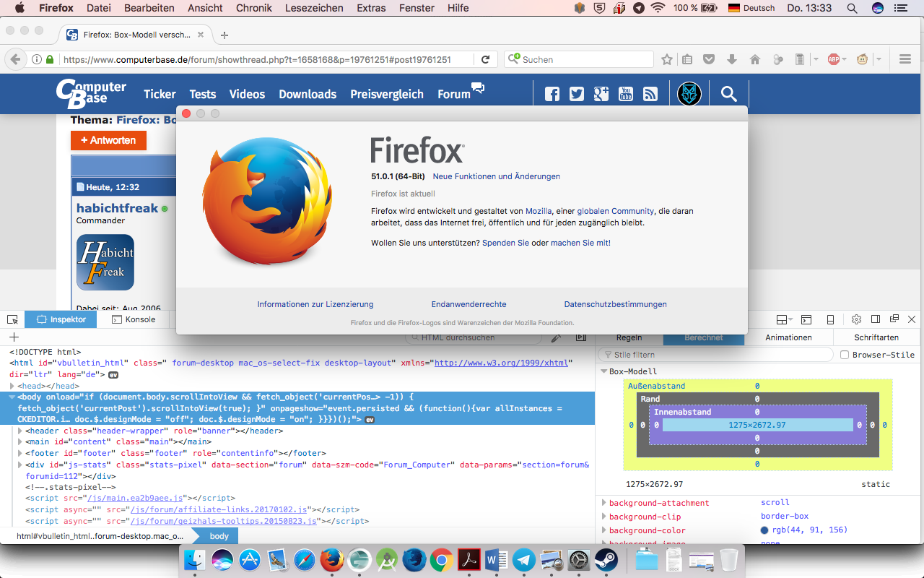The width and height of the screenshot is (924, 578).
Task: Open Informationen zur Lizenzierung link
Action: 315,304
